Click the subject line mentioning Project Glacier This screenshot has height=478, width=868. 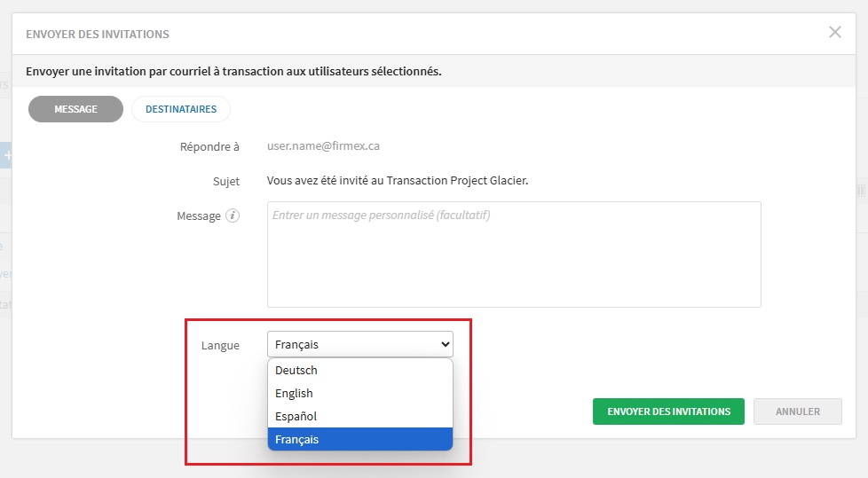(x=398, y=180)
